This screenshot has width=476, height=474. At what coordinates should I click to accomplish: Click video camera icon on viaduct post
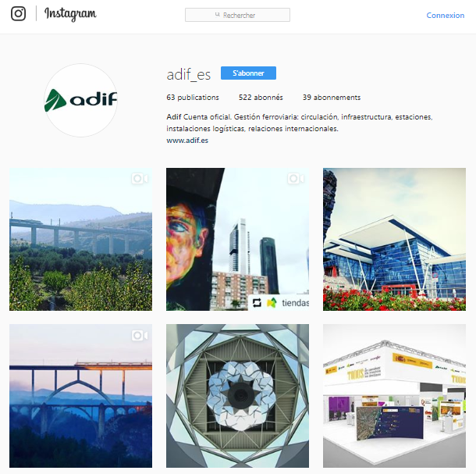pyautogui.click(x=140, y=179)
